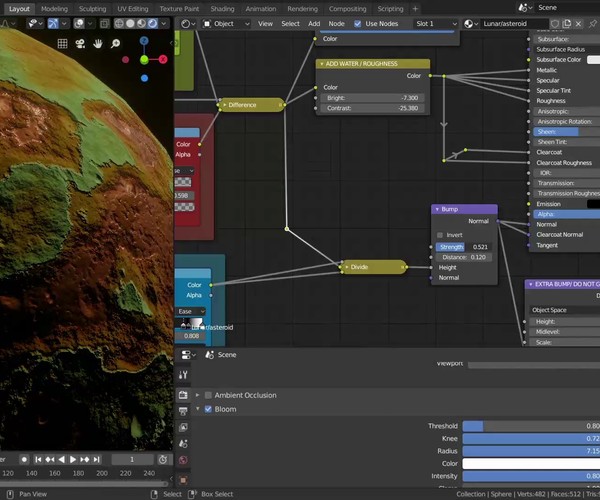Collapse the Bump node

pyautogui.click(x=437, y=209)
